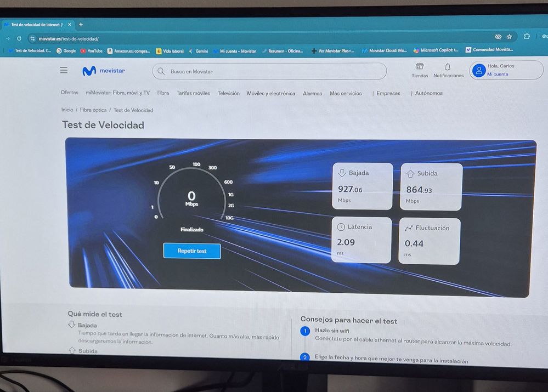Open the YouTube bookmark
The height and width of the screenshot is (392, 548).
[x=91, y=51]
